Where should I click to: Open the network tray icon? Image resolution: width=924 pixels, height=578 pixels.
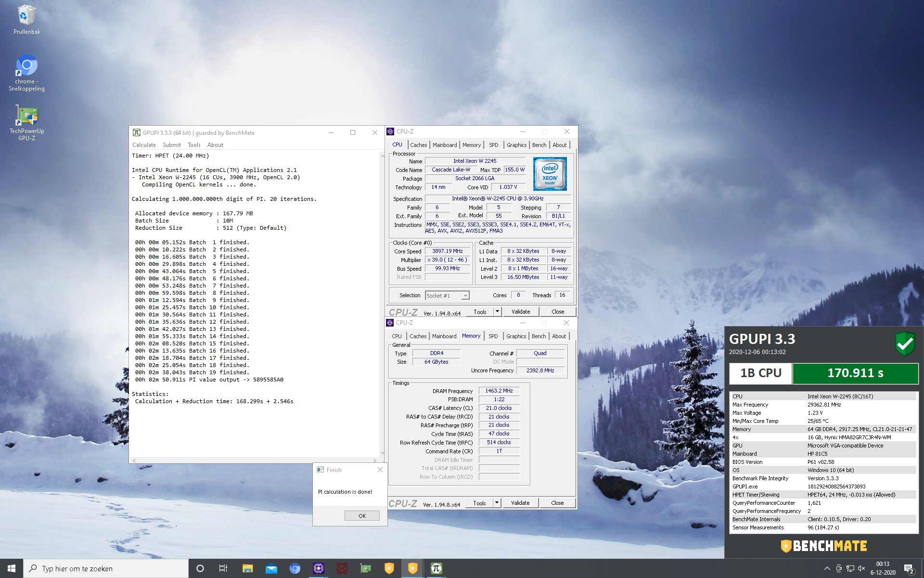coord(850,568)
